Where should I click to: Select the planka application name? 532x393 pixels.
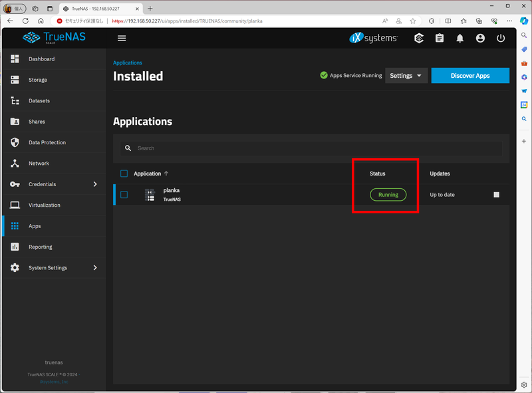172,190
